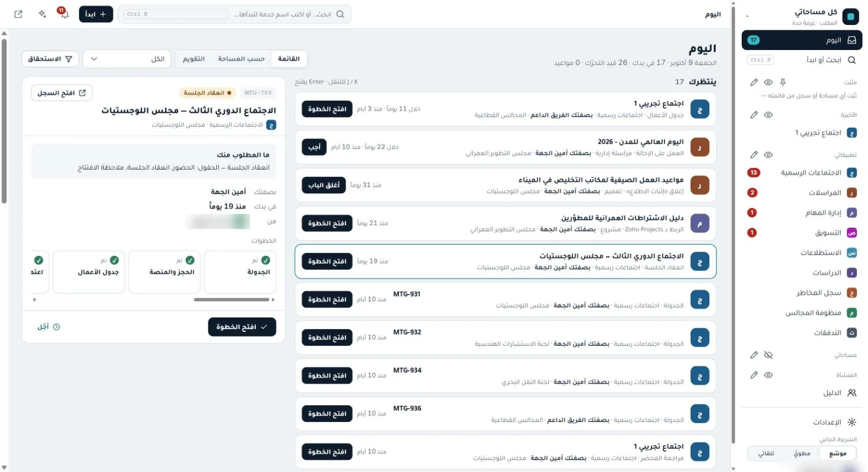Toggle visibility of مثبت section
The image size is (868, 472).
click(x=769, y=83)
